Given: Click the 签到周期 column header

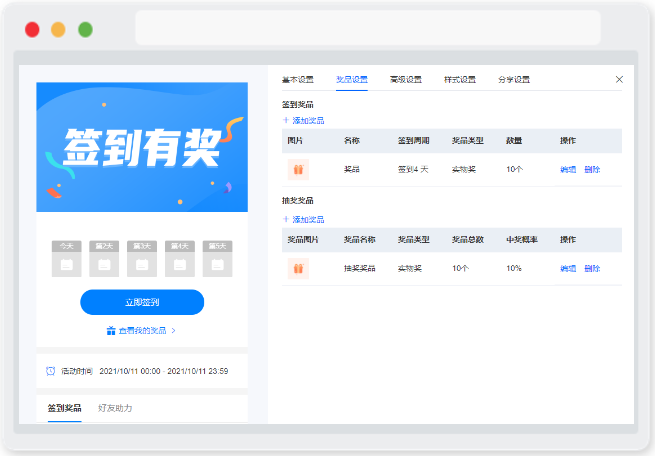Looking at the screenshot, I should point(414,140).
